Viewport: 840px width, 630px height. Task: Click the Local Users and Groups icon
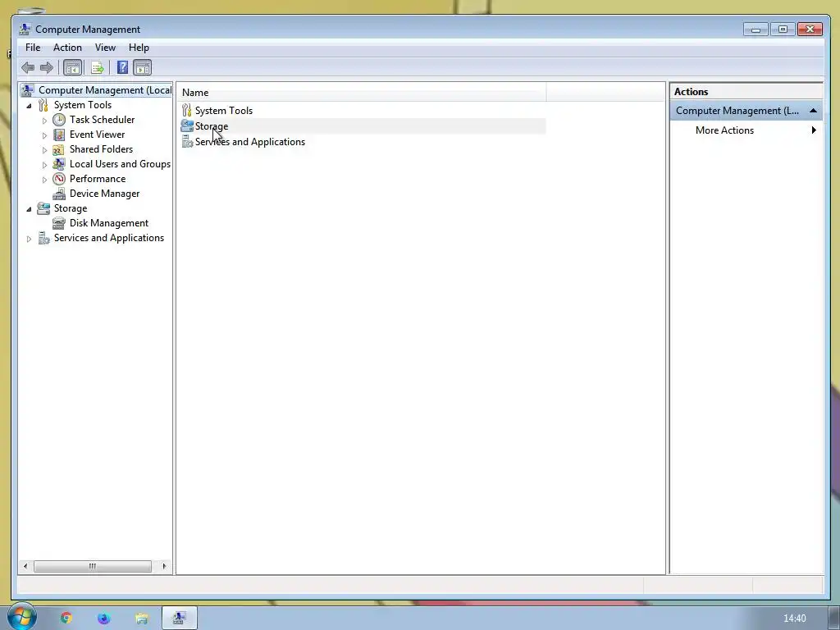point(59,164)
